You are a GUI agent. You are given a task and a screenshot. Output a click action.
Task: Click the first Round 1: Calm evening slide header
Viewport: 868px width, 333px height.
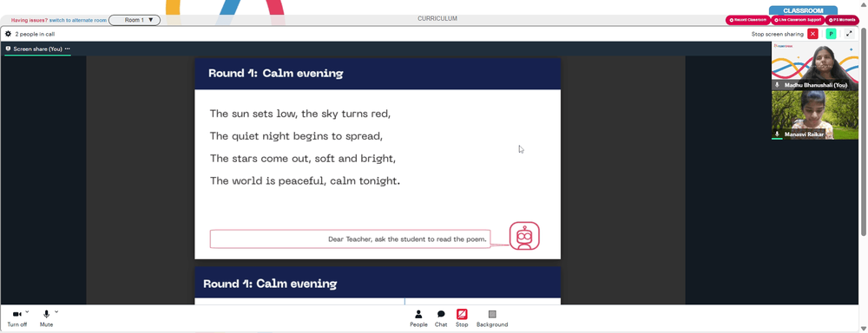point(378,74)
